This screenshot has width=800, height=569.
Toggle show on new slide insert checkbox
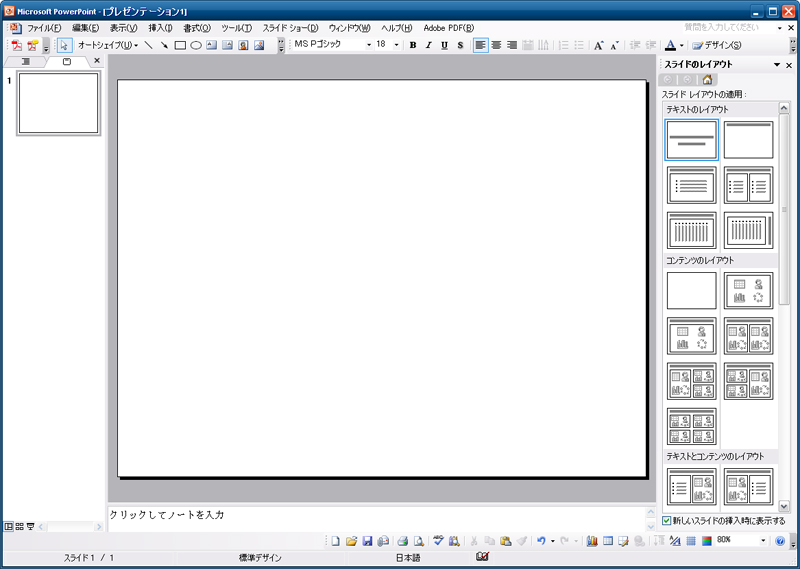tap(666, 521)
